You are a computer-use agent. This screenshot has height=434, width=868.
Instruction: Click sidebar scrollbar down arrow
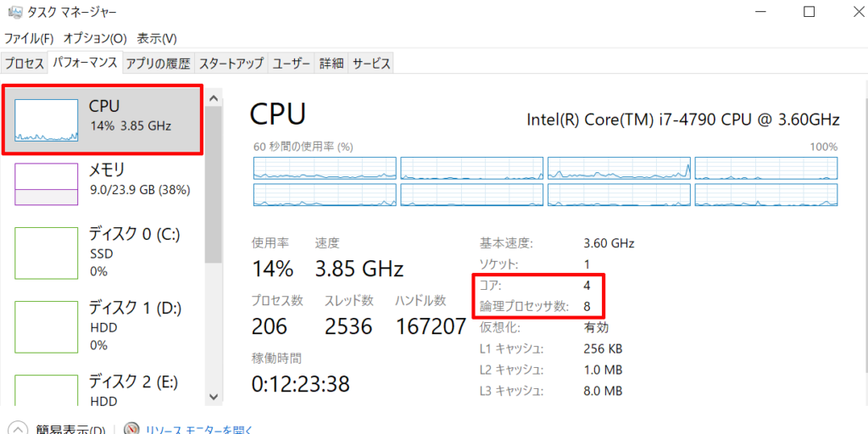click(213, 397)
